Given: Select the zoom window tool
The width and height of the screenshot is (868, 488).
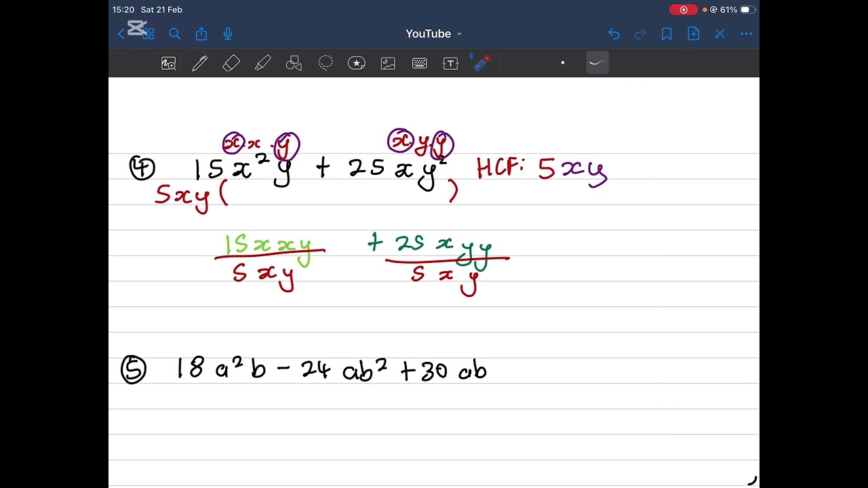Looking at the screenshot, I should click(168, 64).
